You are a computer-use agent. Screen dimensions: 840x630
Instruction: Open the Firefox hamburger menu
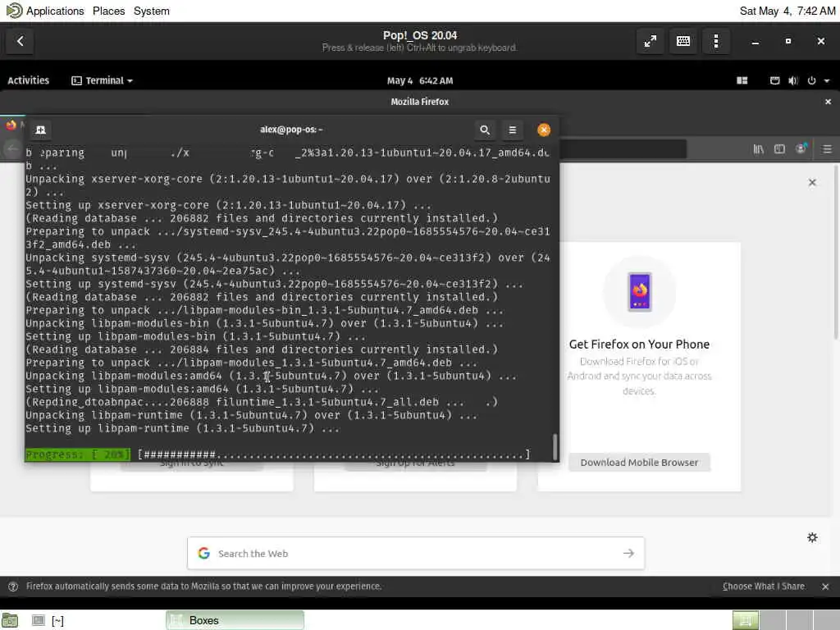pyautogui.click(x=827, y=149)
